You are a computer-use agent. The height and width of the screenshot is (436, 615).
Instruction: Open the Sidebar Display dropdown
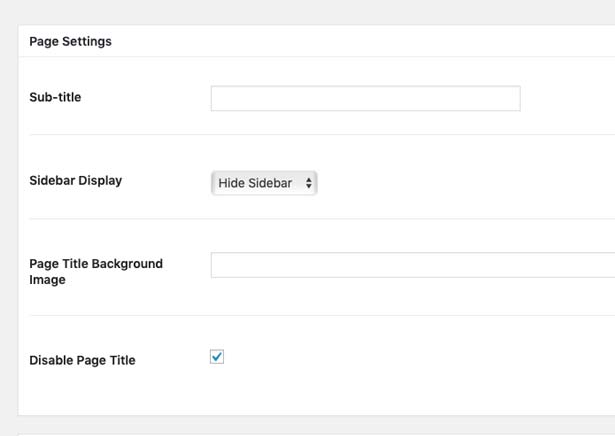[x=264, y=183]
